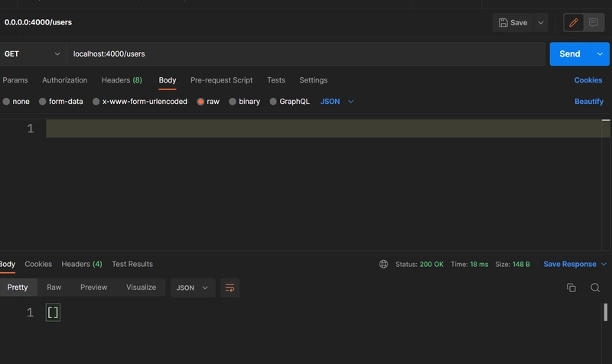Send the request with the Send button
The width and height of the screenshot is (612, 364).
coord(570,54)
